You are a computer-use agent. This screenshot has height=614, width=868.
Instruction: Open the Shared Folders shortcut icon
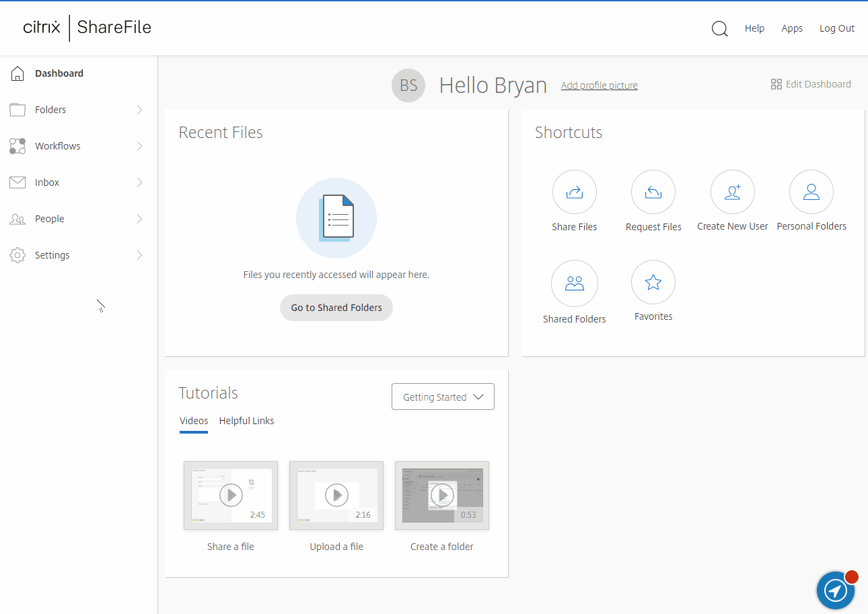pyautogui.click(x=574, y=283)
